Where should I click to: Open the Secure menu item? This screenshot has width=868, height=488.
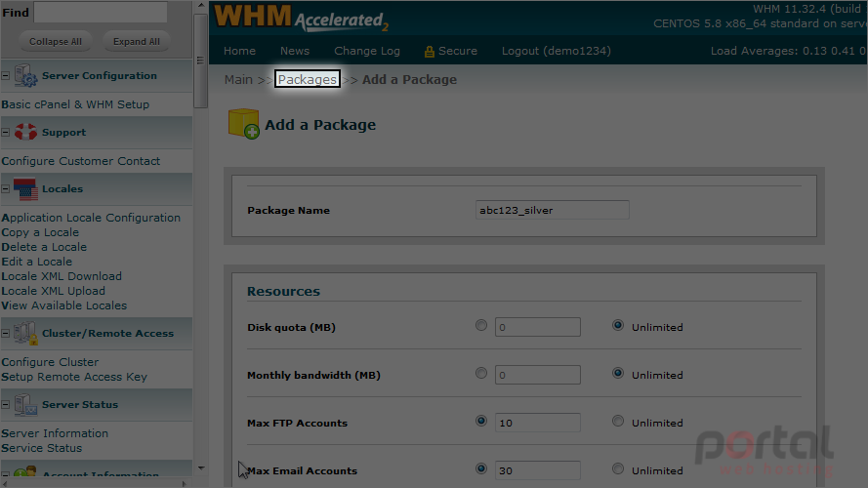[457, 51]
